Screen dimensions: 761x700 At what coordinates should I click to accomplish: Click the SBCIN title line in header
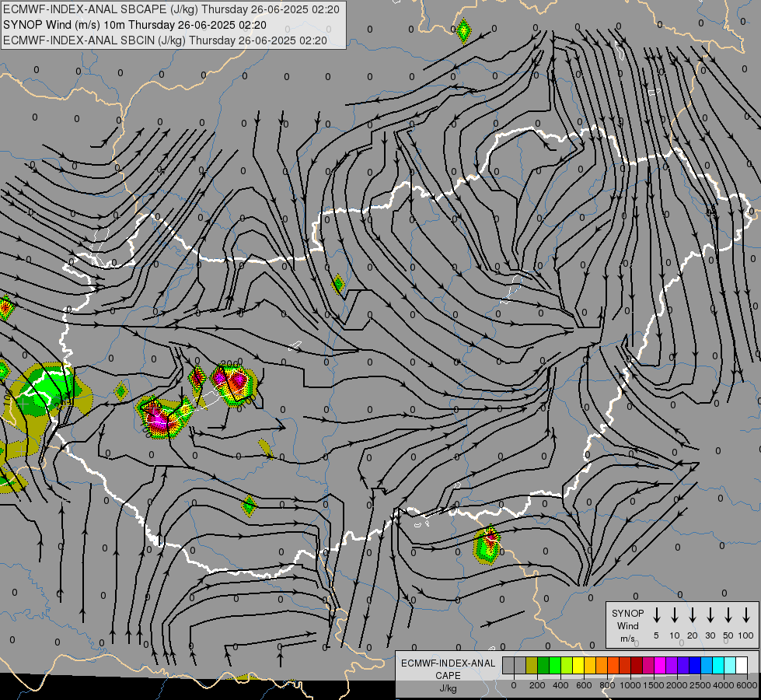tap(165, 40)
